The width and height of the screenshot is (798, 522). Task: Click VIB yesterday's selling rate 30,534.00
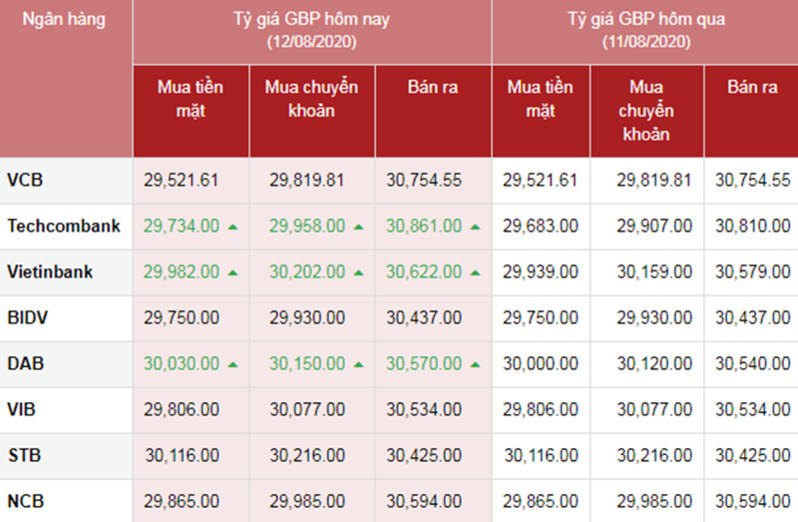coord(753,409)
